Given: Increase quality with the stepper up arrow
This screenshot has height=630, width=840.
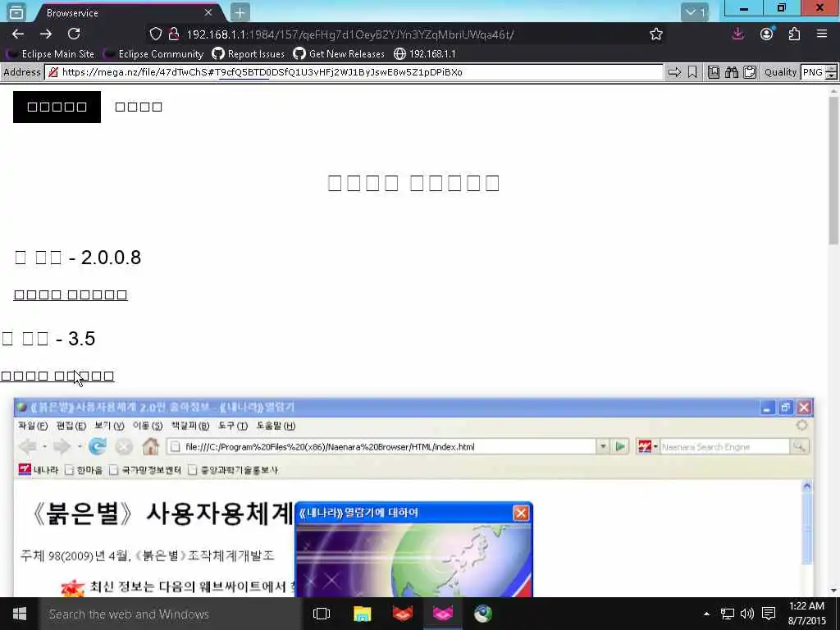Looking at the screenshot, I should pos(831,69).
